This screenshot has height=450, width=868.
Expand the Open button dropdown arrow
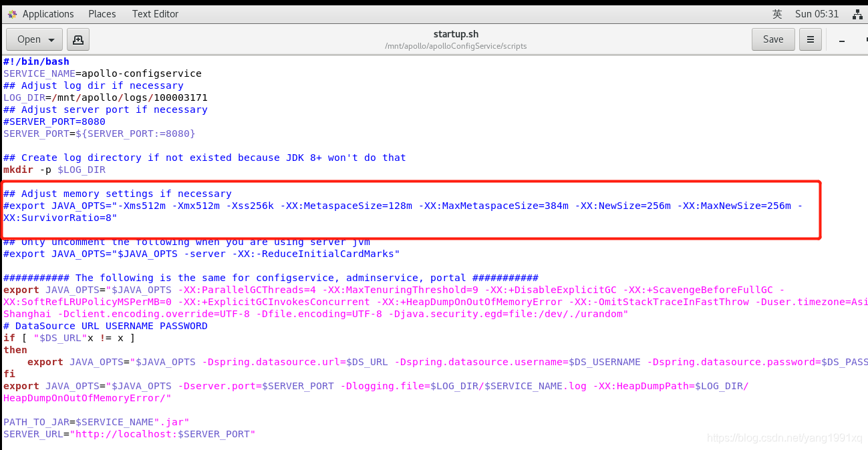(51, 39)
